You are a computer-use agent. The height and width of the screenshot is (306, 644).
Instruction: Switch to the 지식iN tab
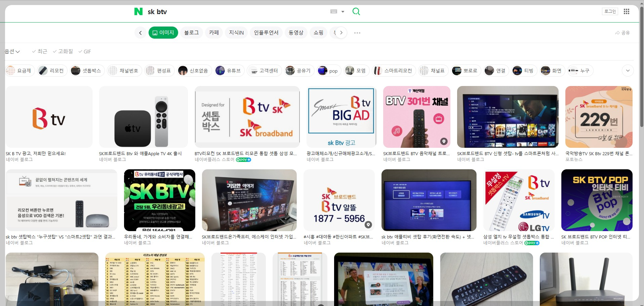point(236,33)
